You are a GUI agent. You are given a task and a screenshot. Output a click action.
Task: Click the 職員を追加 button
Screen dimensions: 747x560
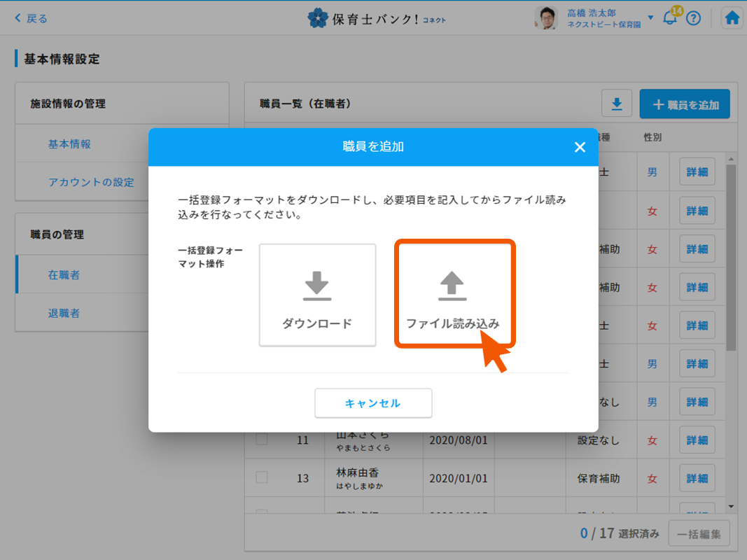[x=685, y=104]
